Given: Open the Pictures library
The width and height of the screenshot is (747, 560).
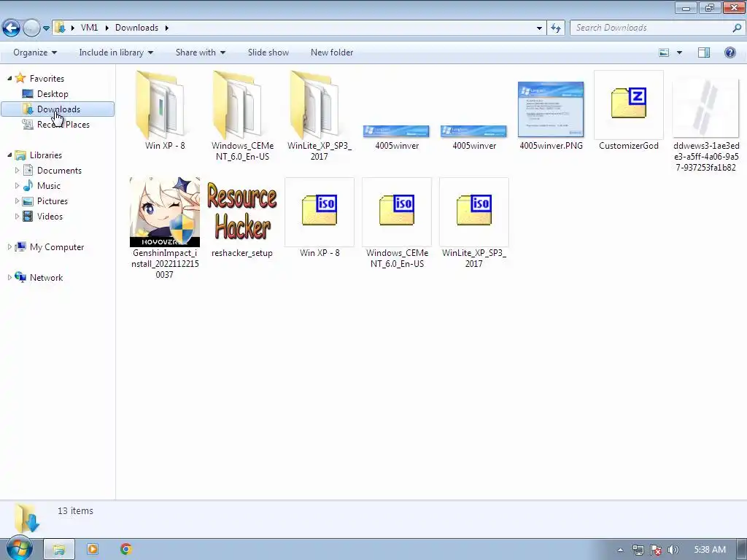Looking at the screenshot, I should click(x=52, y=201).
